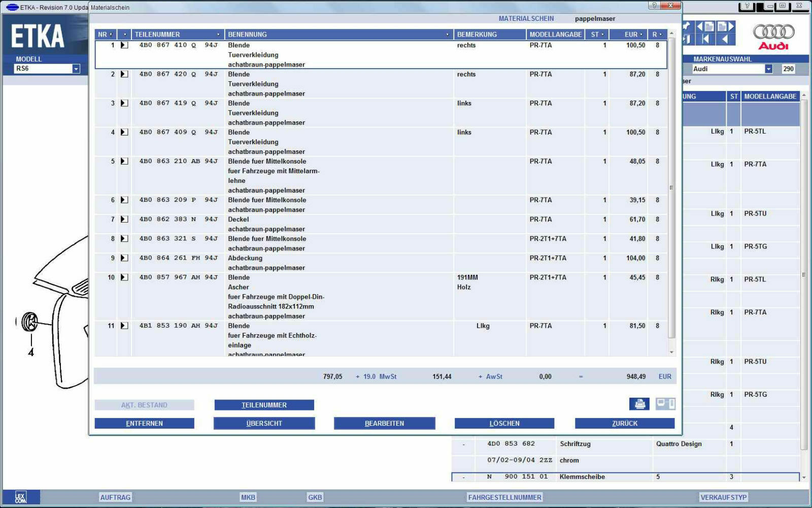Image resolution: width=812 pixels, height=508 pixels.
Task: Click the MODELLANGABE column header in Materialschein
Action: click(556, 35)
